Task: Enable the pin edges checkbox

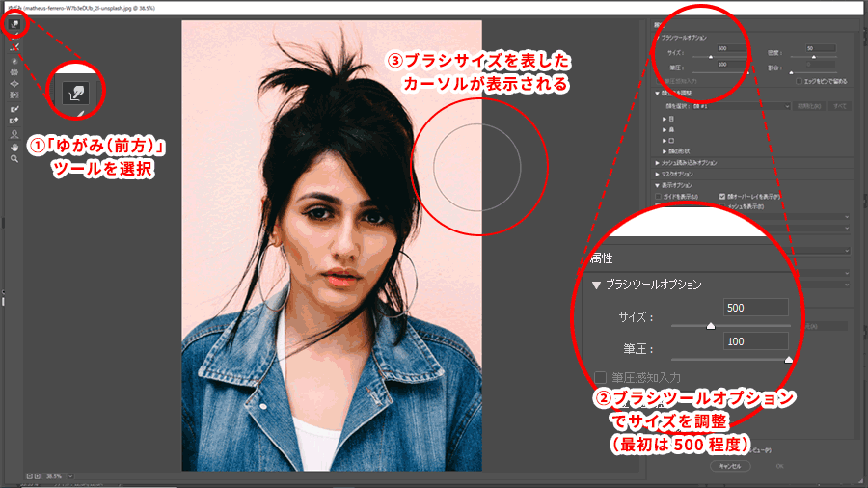Action: coord(799,81)
